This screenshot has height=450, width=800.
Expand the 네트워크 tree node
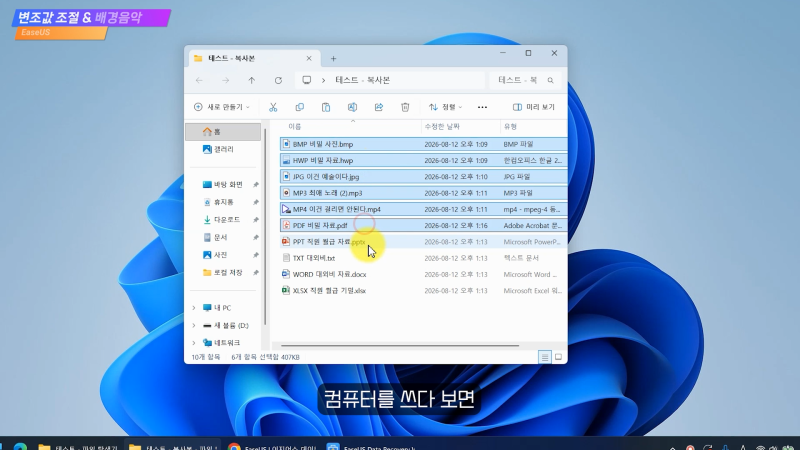pyautogui.click(x=194, y=343)
